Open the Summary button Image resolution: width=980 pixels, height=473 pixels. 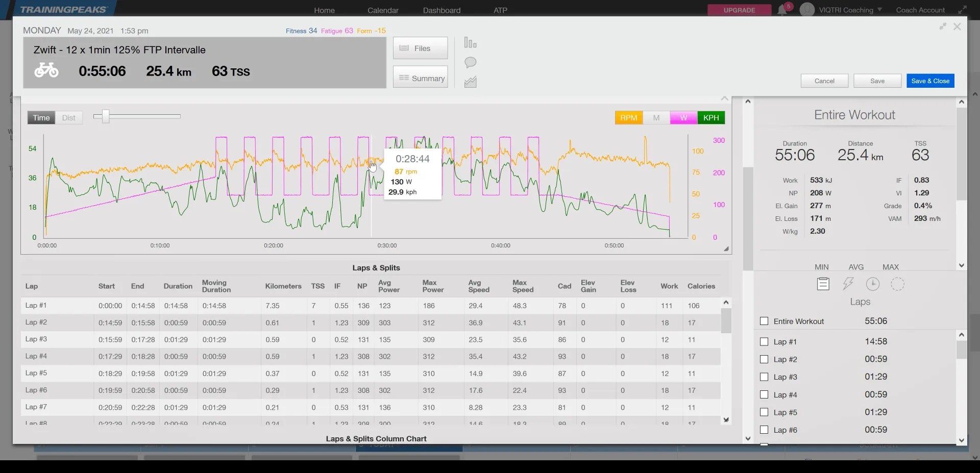coord(420,77)
